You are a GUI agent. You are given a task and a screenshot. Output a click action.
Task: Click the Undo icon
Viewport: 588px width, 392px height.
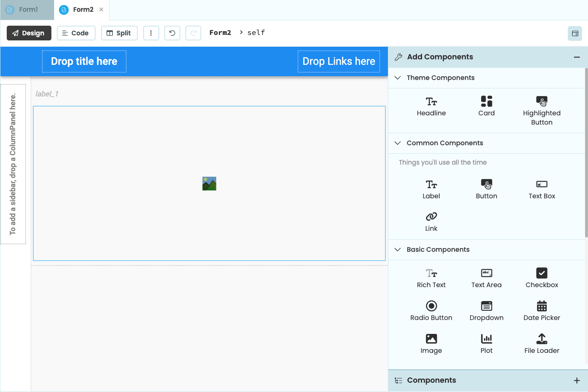click(x=172, y=33)
